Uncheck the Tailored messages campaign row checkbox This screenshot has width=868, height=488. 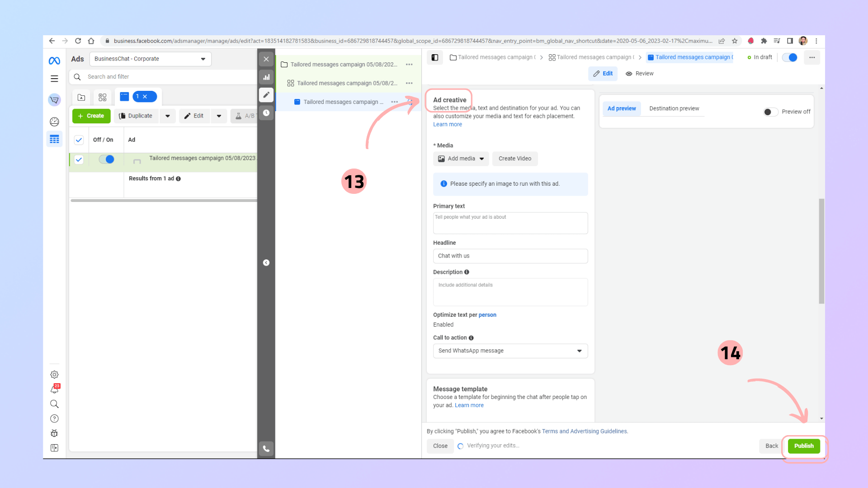point(79,160)
